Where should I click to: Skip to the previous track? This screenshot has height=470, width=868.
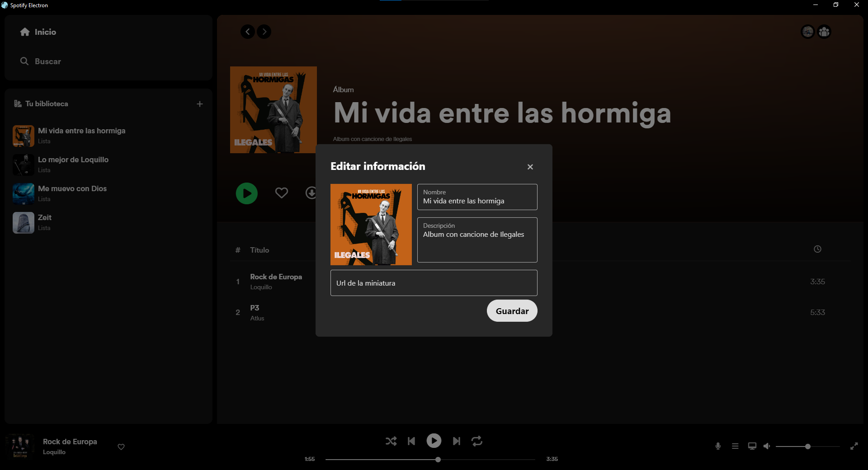[411, 441]
